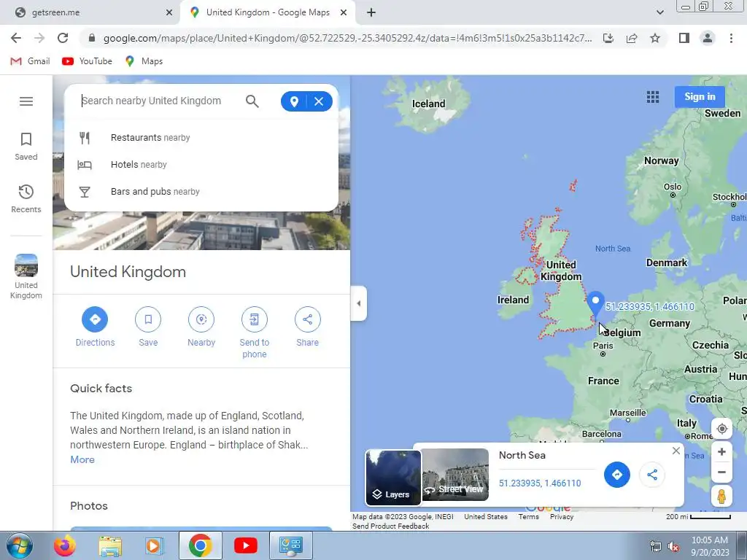Share the North Sea location from card
747x560 pixels.
click(652, 475)
